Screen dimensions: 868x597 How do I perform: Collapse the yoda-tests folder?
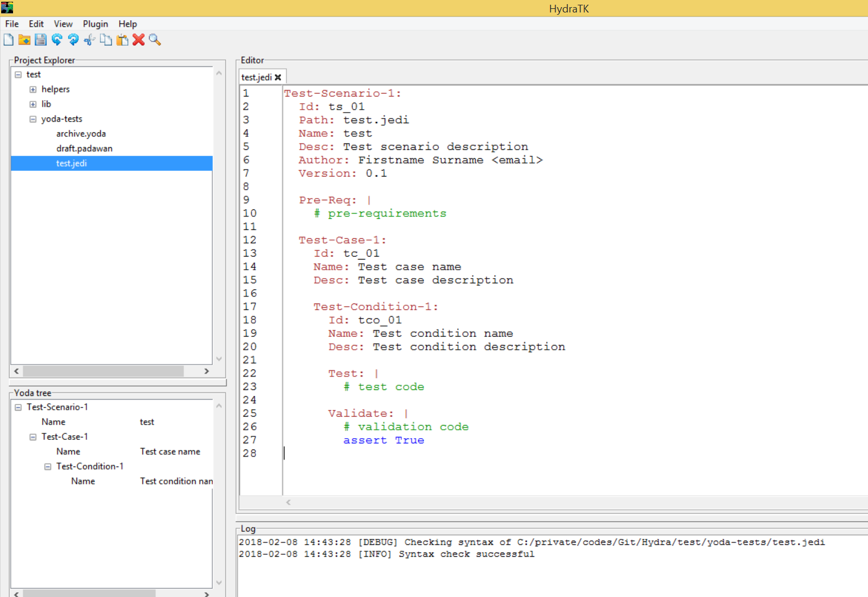coord(33,119)
